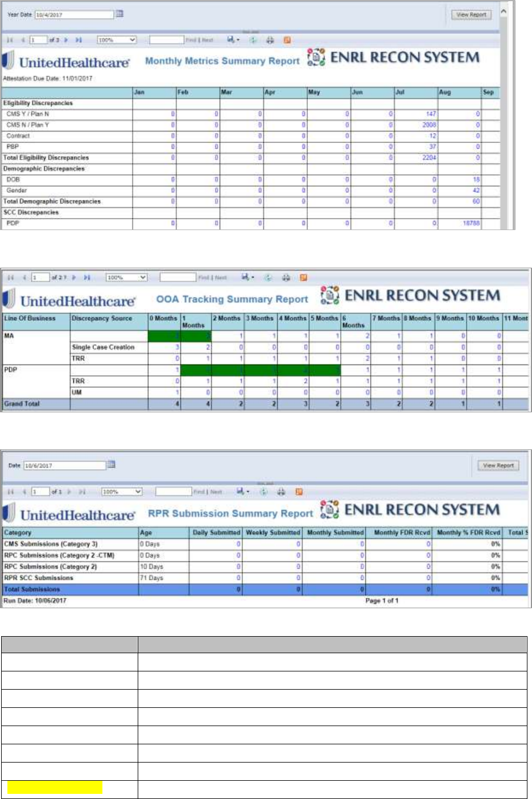Print the OOA Tracking Summary Report
532x799 pixels.
tap(286, 277)
